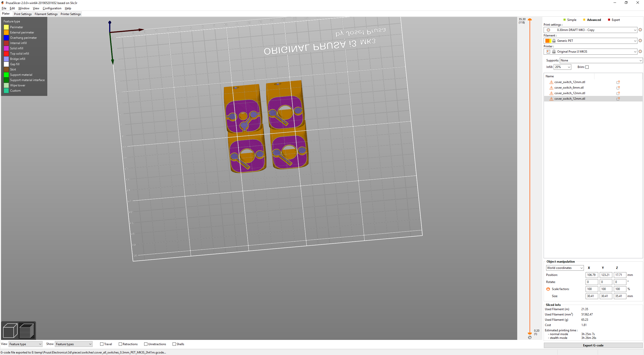
Task: Open the Edit menu
Action: (12, 8)
